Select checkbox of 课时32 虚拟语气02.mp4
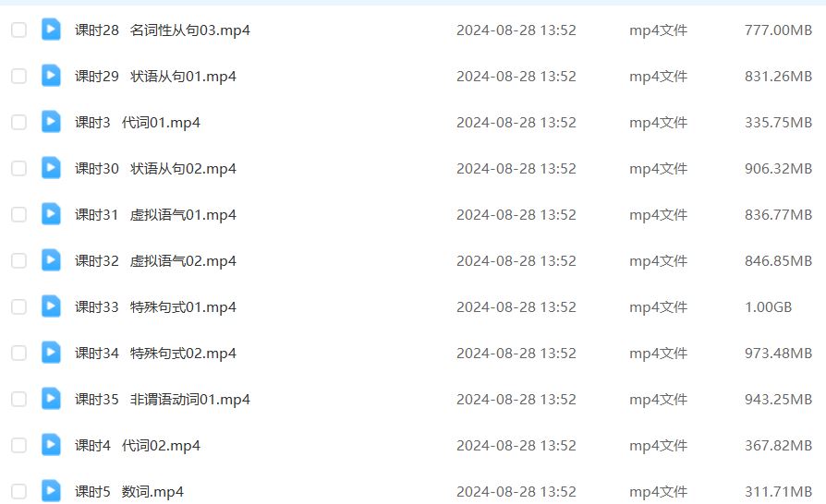This screenshot has height=504, width=826. pyautogui.click(x=19, y=260)
